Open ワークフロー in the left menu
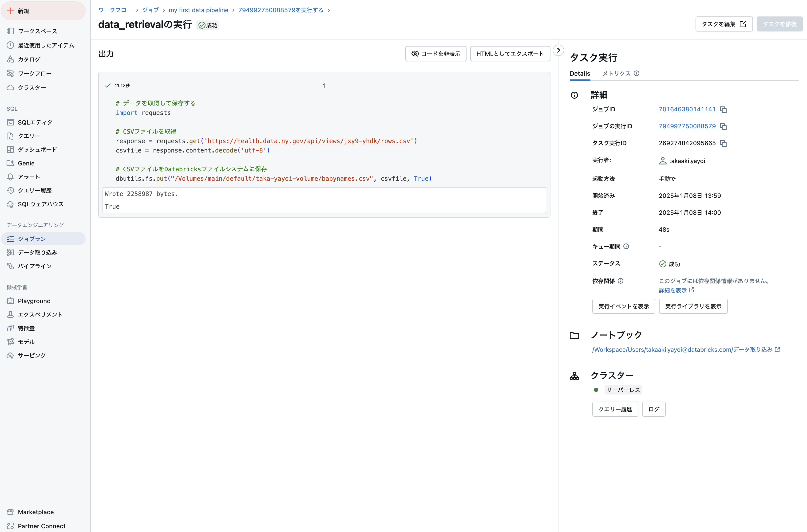The image size is (807, 532). pyautogui.click(x=35, y=73)
